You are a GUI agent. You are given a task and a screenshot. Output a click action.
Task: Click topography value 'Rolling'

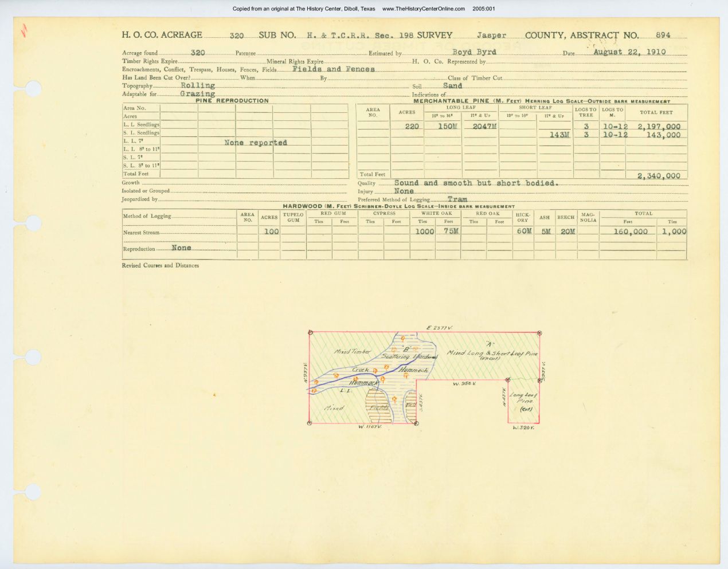[198, 85]
